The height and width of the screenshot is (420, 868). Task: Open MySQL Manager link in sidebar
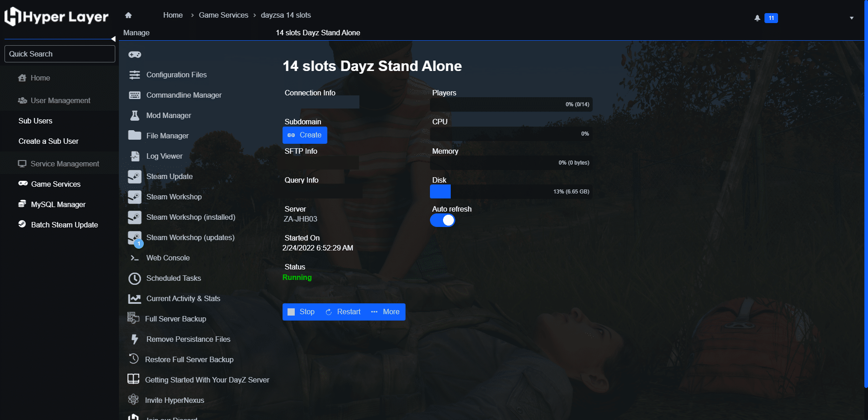pos(58,204)
